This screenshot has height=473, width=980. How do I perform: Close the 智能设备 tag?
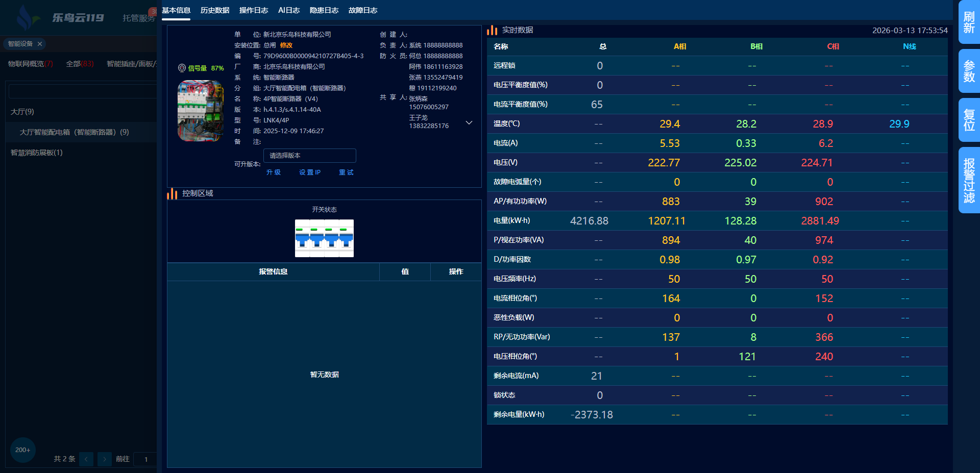(x=40, y=44)
